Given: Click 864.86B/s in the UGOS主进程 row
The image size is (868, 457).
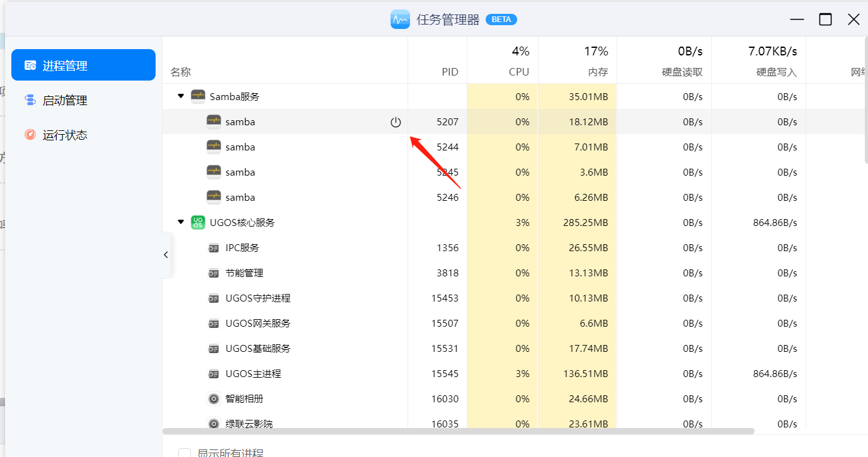Looking at the screenshot, I should [775, 374].
